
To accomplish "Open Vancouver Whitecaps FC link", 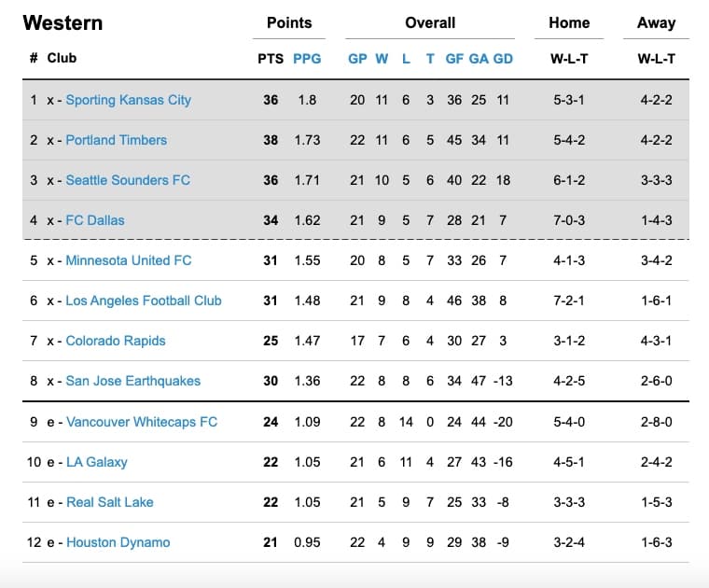I will (141, 422).
